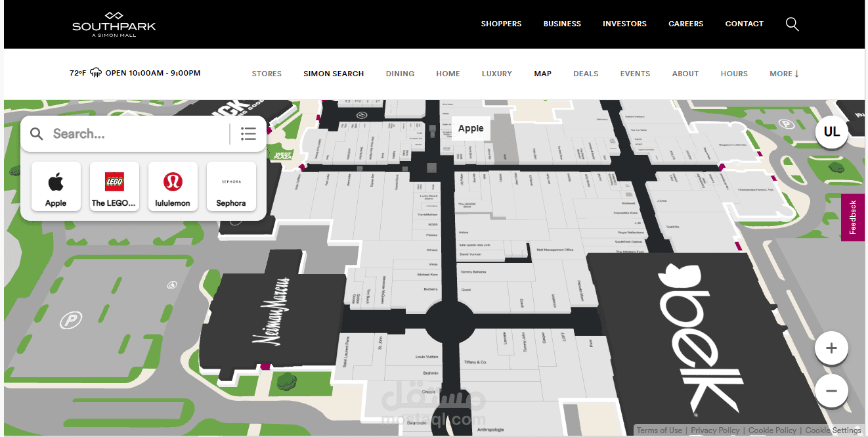Click the left parking lot P marker
This screenshot has height=437, width=868.
point(70,321)
